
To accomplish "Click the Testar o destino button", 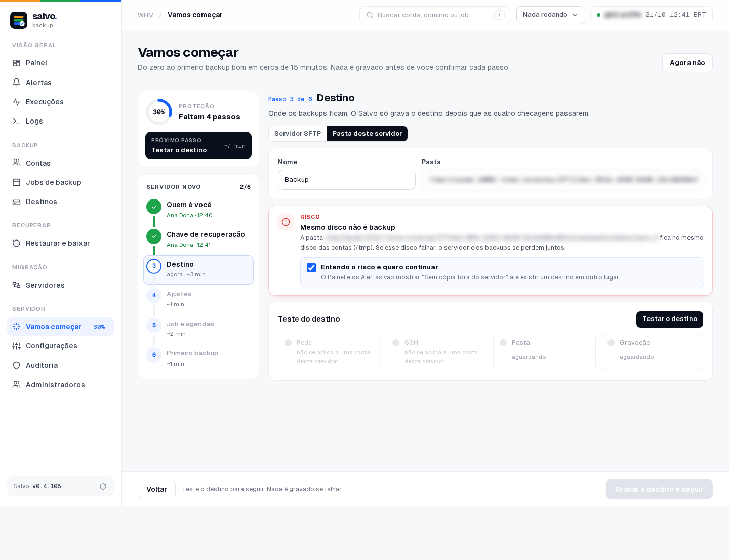I will click(x=669, y=319).
